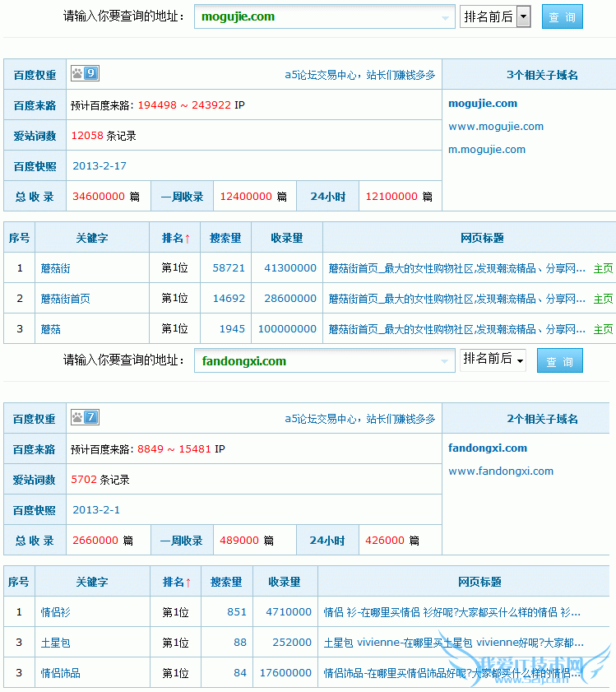Click 24-hour indexed value 12100000
The width and height of the screenshot is (616, 692).
click(x=391, y=197)
